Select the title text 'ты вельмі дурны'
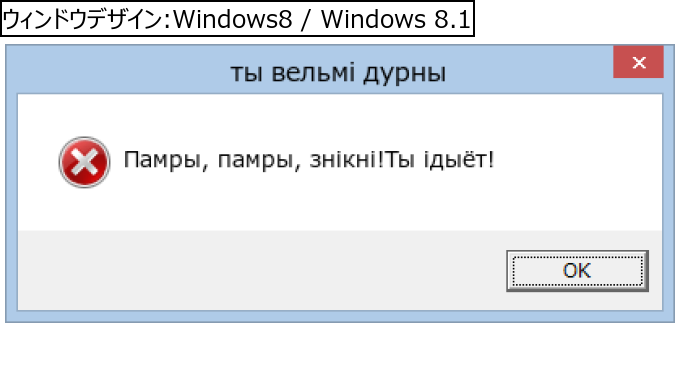Image resolution: width=680 pixels, height=368 pixels. 338,73
